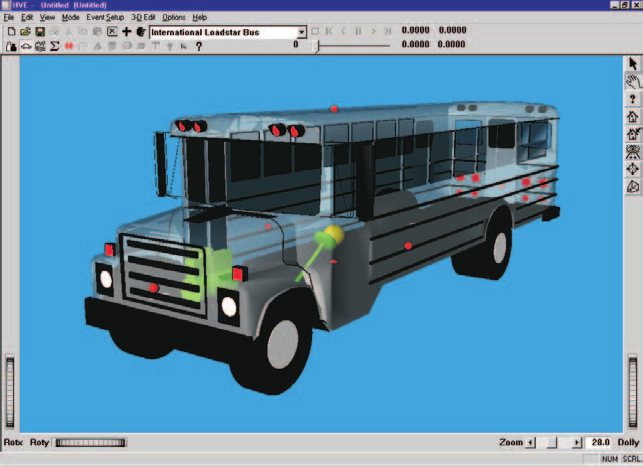Click the Dolly label
This screenshot has height=467, width=643.
pyautogui.click(x=628, y=442)
